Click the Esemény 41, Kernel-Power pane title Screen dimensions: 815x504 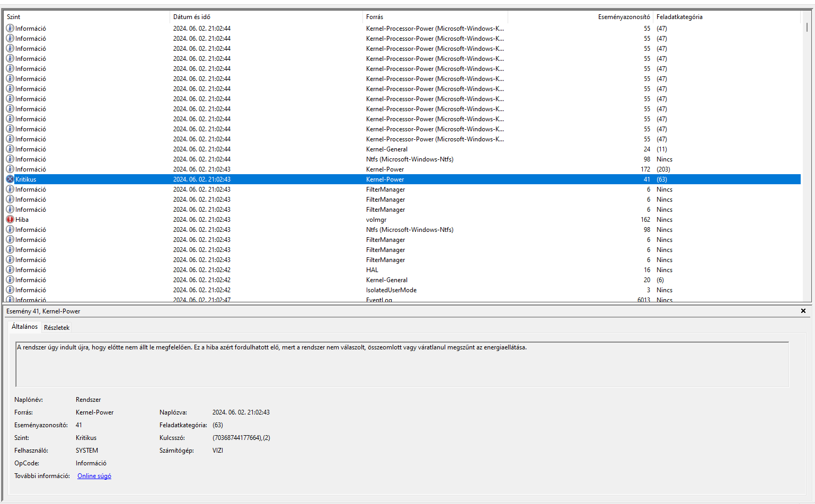[43, 311]
